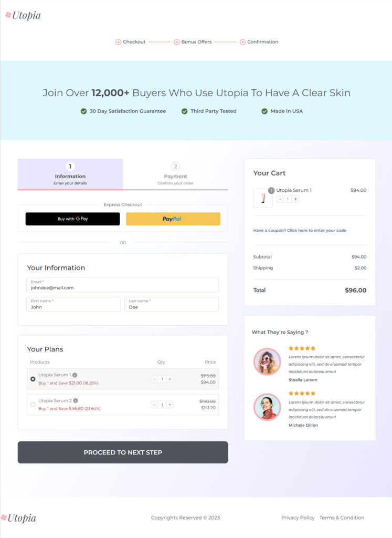Click the Utopia logo in the header
The image size is (392, 538).
23,15
